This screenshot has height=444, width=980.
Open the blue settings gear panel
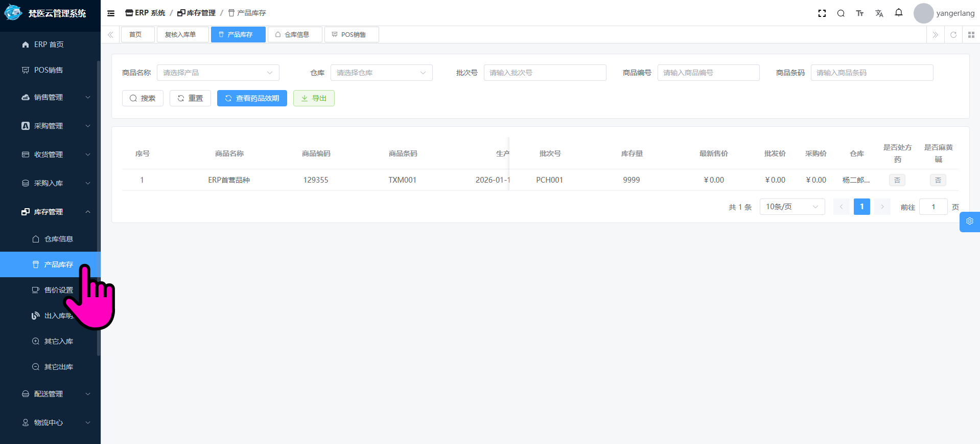[x=969, y=221]
